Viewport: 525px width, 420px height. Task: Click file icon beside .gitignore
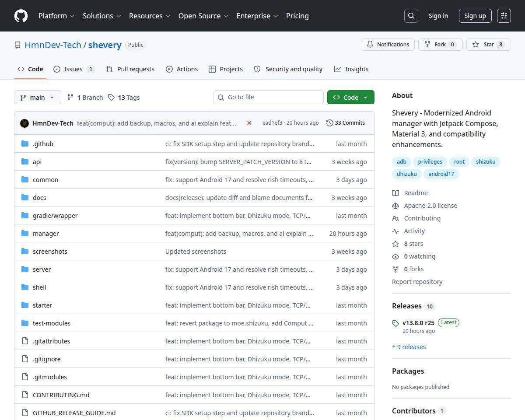tap(25, 359)
